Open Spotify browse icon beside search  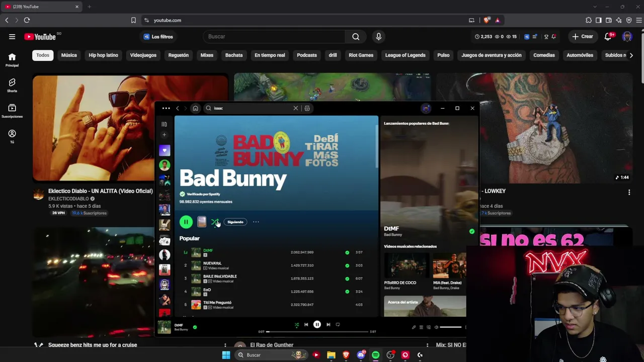(307, 108)
